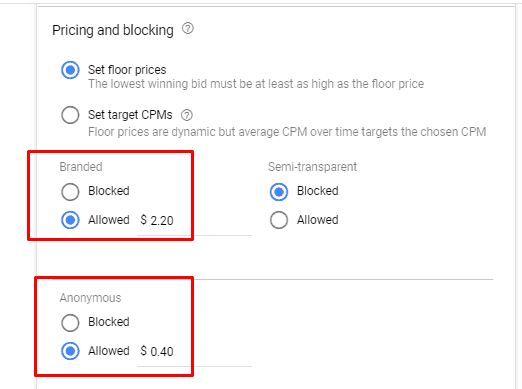Click the Set floor prices label text
522x389 pixels.
(x=127, y=70)
